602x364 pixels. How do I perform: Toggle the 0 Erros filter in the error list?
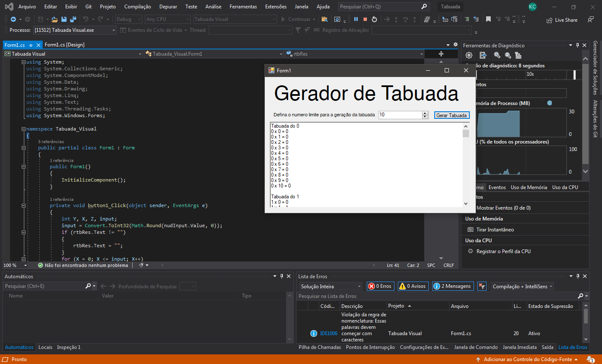tap(380, 286)
